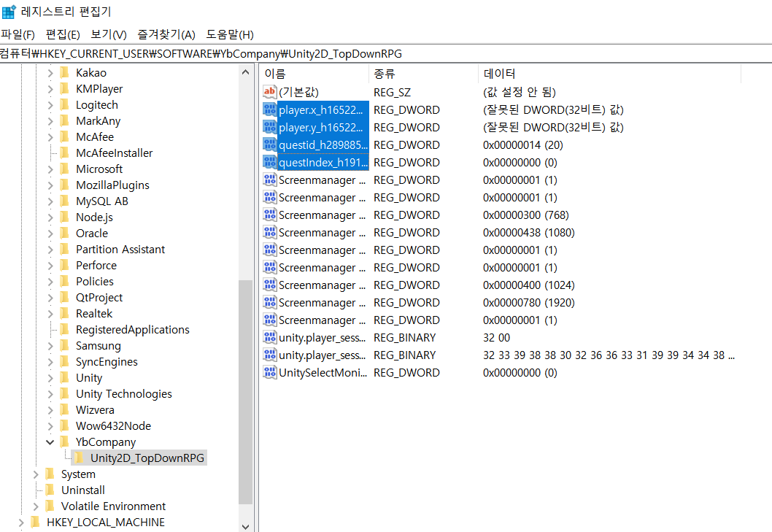Expand the Volatile Environment key

[x=36, y=506]
